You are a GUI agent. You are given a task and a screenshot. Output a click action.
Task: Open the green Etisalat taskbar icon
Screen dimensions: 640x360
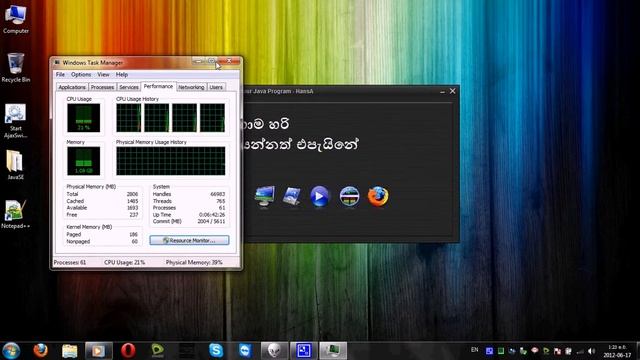[158, 351]
